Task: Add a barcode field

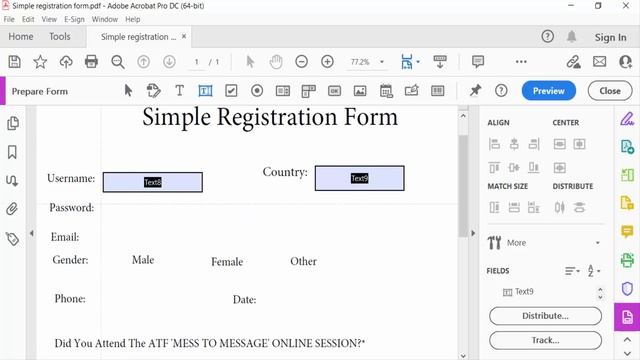Action: pos(438,91)
